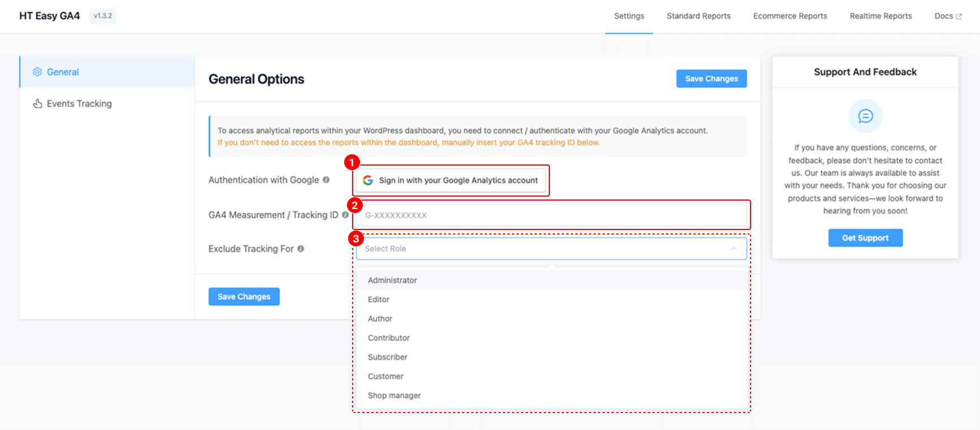Switch to the Settings tab
Viewport: 980px width, 430px height.
629,16
